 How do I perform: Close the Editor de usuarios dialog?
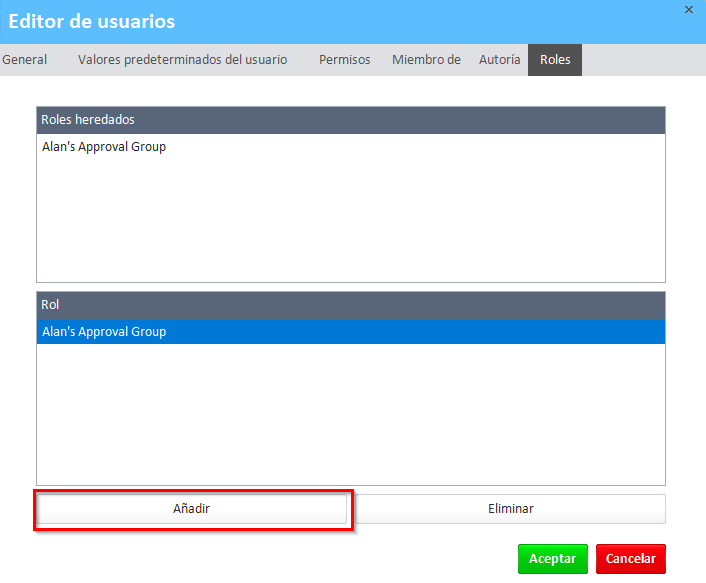688,9
